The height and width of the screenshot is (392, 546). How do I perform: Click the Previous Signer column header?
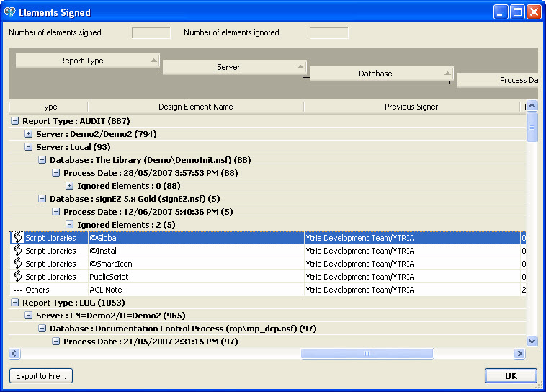pos(411,107)
